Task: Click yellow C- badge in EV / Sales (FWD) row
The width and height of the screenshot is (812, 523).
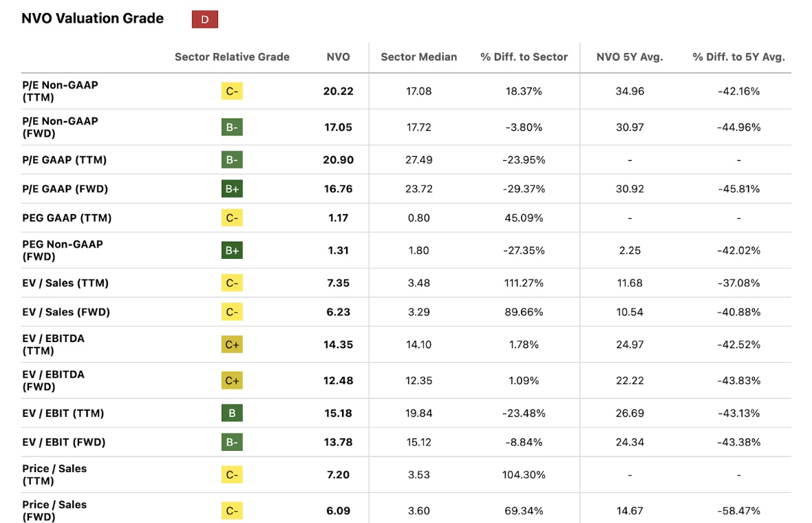Action: click(232, 312)
